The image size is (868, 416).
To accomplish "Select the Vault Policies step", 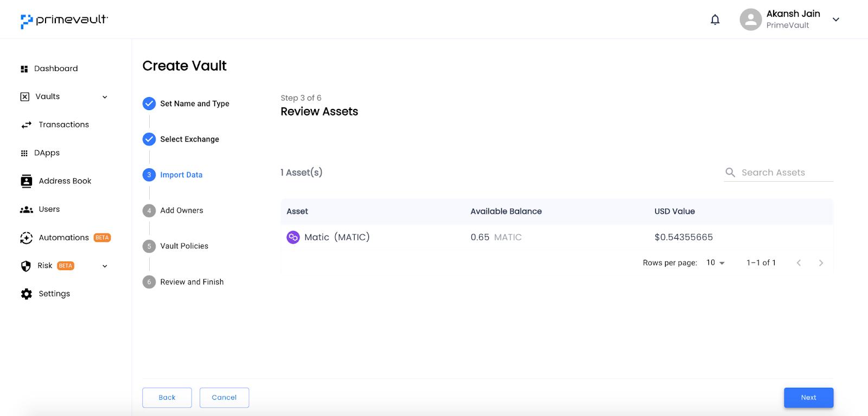I will (176, 246).
